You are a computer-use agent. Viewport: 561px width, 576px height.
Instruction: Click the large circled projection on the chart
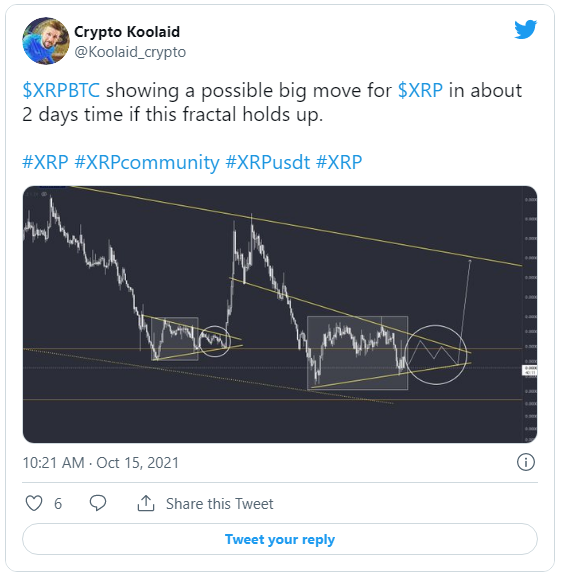[436, 355]
